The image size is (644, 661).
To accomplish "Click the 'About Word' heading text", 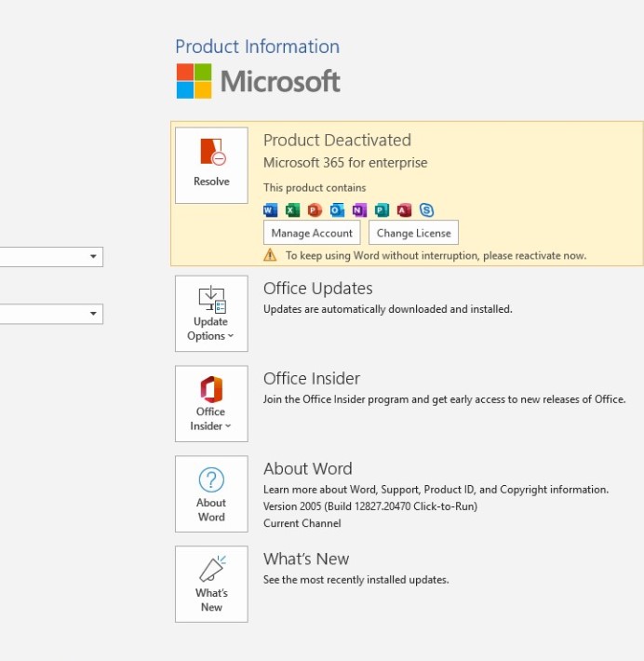I will (x=308, y=469).
